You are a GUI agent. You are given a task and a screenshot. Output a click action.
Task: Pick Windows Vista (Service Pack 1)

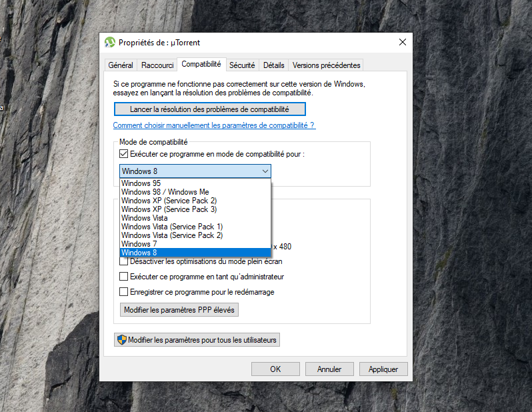195,227
